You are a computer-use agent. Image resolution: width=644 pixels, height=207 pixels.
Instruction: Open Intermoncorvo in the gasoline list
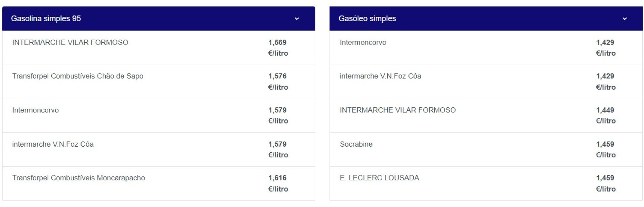pyautogui.click(x=36, y=110)
